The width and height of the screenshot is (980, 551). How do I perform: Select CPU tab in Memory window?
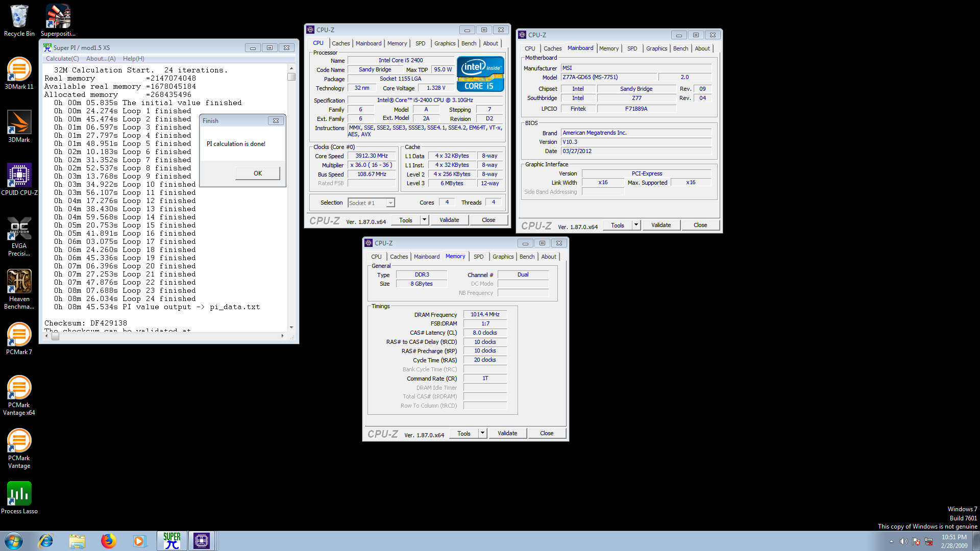(376, 257)
